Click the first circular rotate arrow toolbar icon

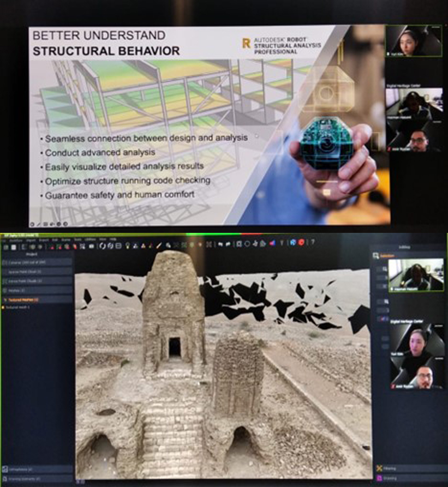pos(103,246)
